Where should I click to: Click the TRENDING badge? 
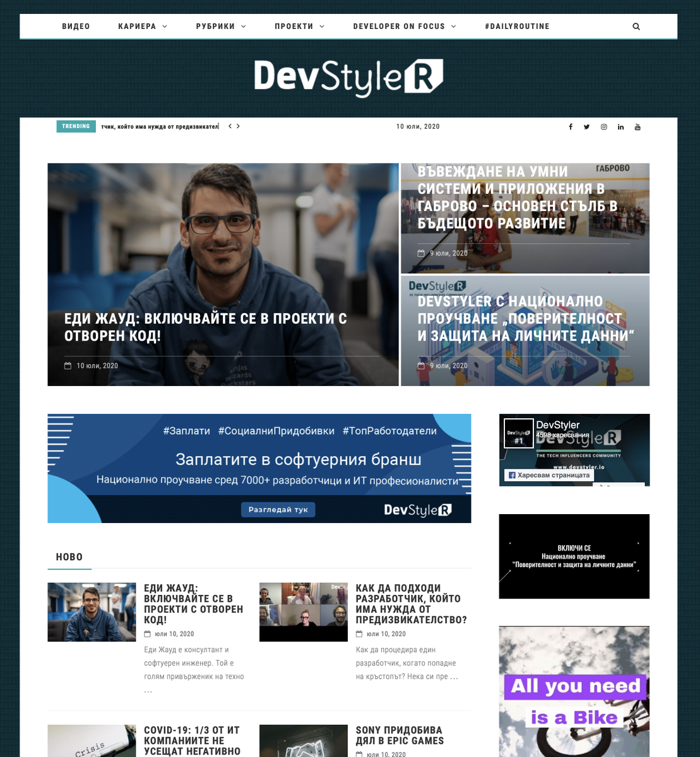click(76, 126)
